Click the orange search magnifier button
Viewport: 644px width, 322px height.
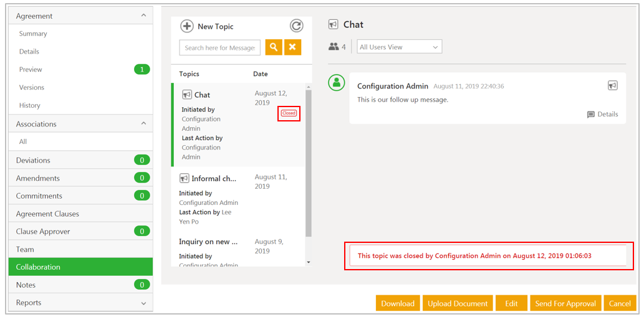273,47
